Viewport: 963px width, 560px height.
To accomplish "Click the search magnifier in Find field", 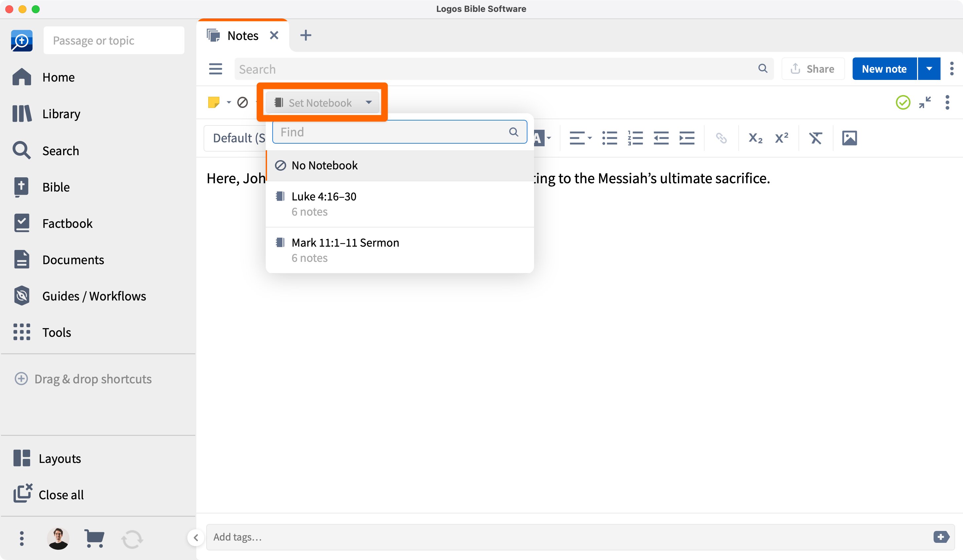I will [514, 132].
